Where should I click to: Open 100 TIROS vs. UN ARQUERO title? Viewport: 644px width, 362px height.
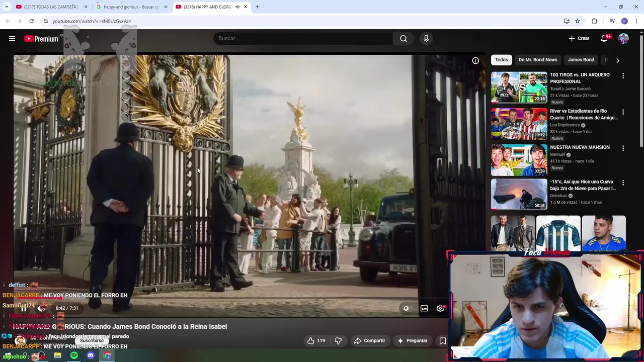[580, 78]
